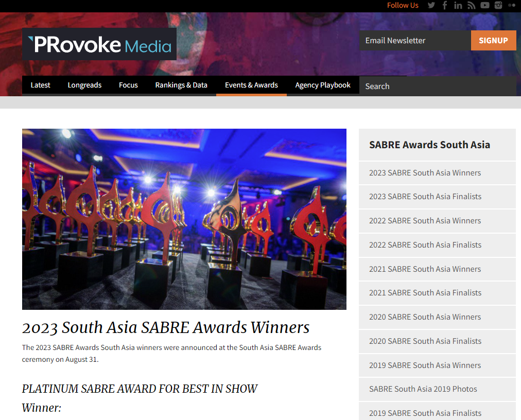
Task: Visit PRovoke's LinkedIn via its icon
Action: [458, 5]
